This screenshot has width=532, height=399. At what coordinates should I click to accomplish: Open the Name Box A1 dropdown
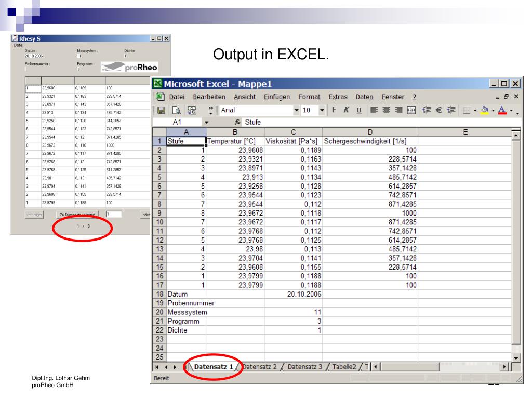[x=206, y=122]
